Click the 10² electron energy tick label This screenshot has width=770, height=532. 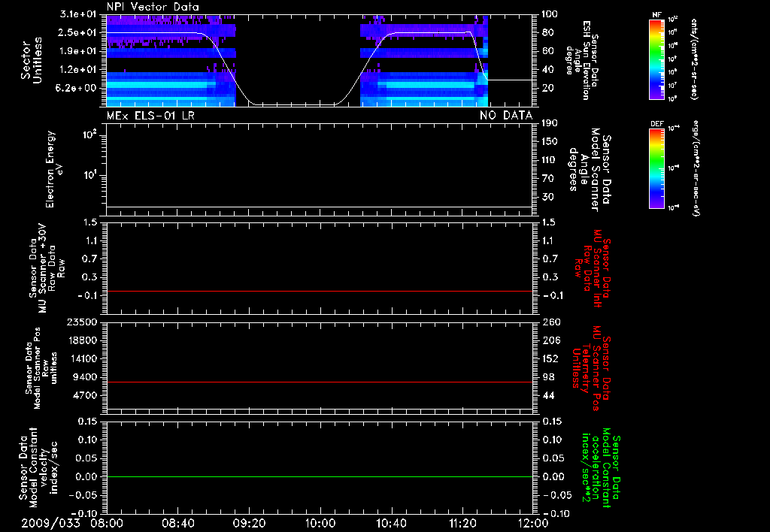click(x=89, y=135)
